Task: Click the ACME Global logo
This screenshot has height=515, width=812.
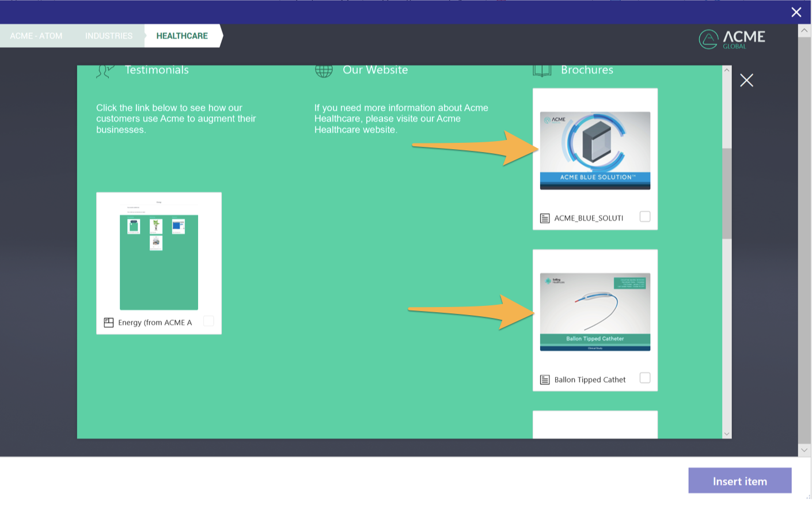Action: point(732,39)
